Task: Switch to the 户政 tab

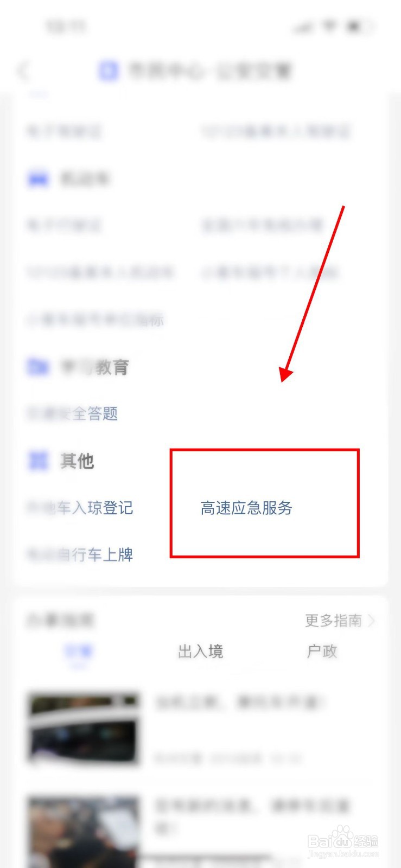Action: 322,651
